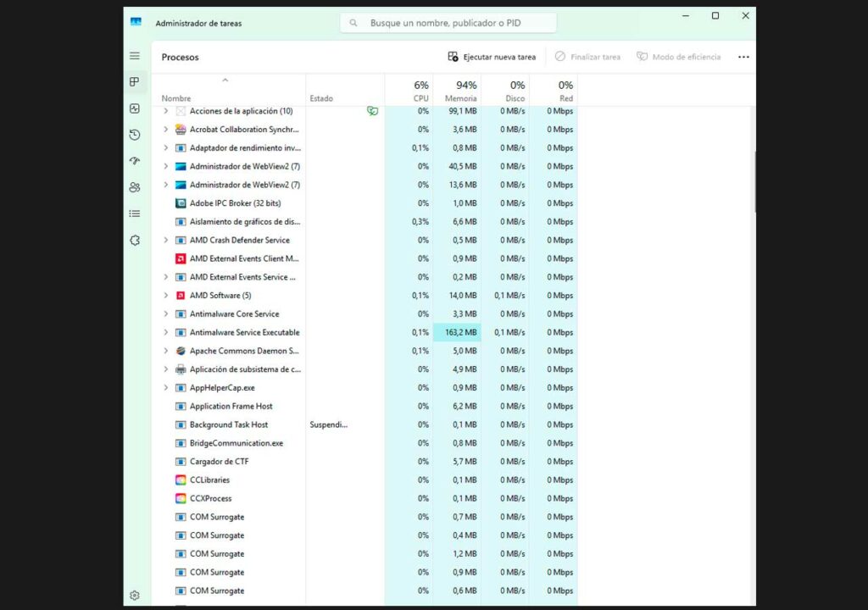Expand the AMD Software (5) group

point(165,296)
